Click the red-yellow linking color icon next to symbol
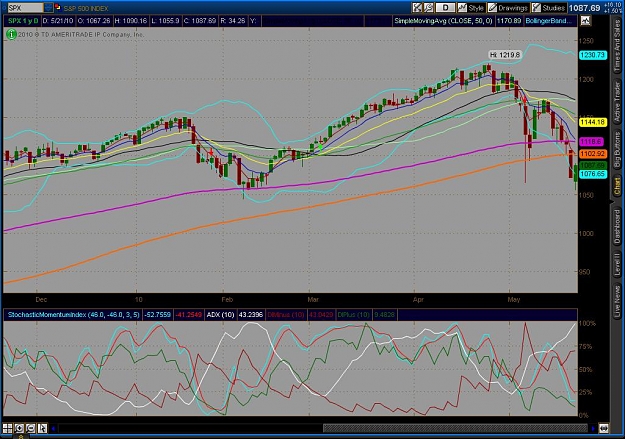This screenshot has width=625, height=439. [x=58, y=7]
